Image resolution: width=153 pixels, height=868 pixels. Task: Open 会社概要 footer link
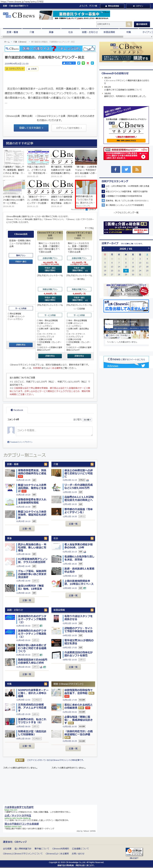coord(7,849)
